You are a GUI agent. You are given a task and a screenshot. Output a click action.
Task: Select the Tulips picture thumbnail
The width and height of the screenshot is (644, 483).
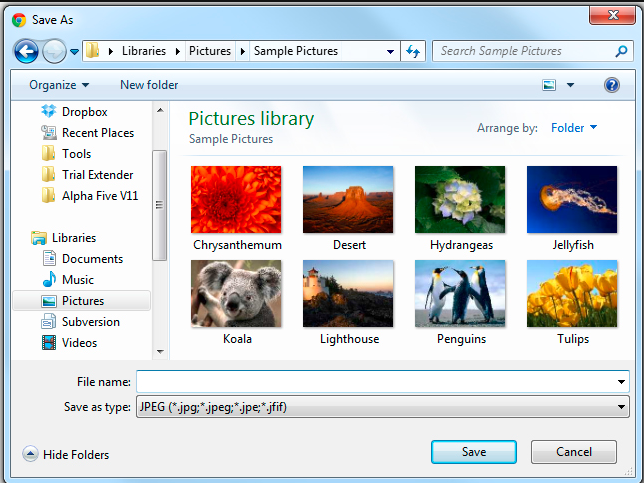click(572, 294)
